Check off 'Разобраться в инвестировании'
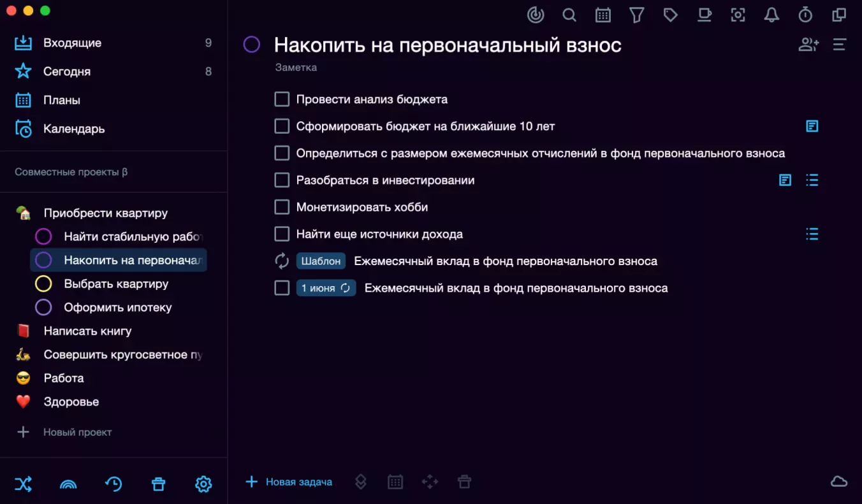This screenshot has width=862, height=504. point(282,180)
